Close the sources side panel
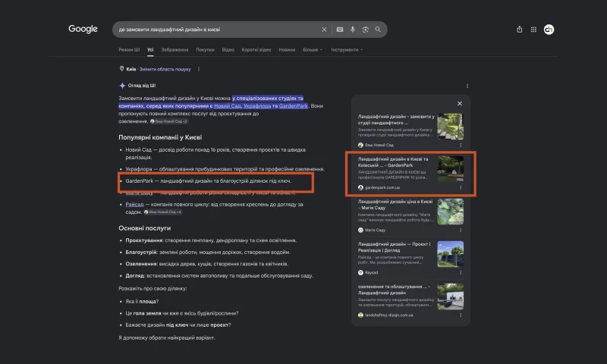The image size is (607, 364). click(460, 103)
